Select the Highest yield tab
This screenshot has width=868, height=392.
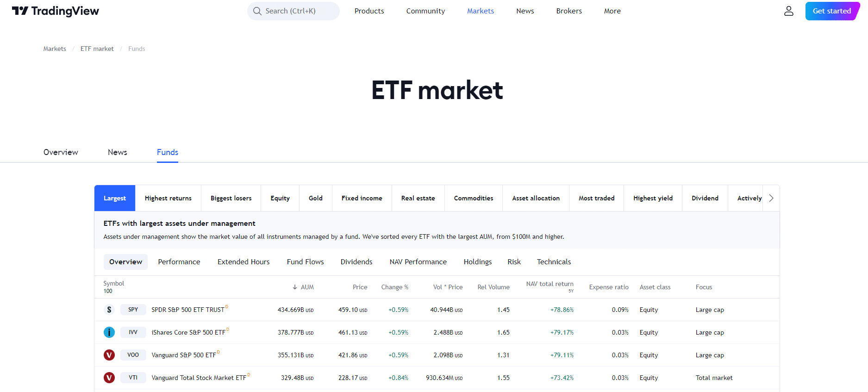tap(653, 198)
